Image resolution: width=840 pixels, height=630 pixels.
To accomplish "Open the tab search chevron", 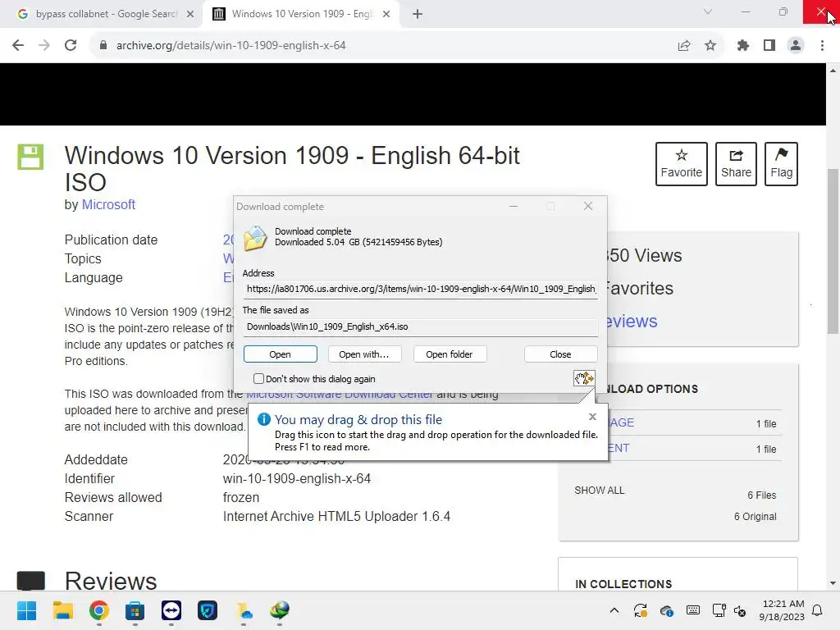I will click(708, 11).
